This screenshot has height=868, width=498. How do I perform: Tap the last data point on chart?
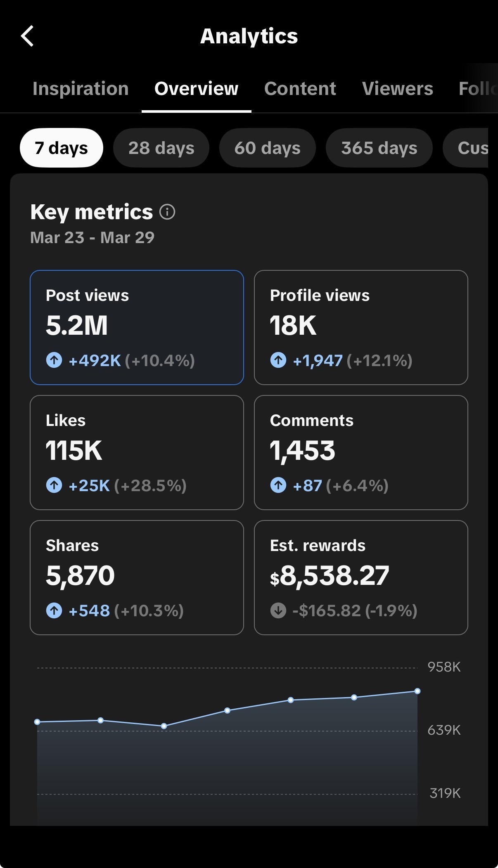point(417,691)
